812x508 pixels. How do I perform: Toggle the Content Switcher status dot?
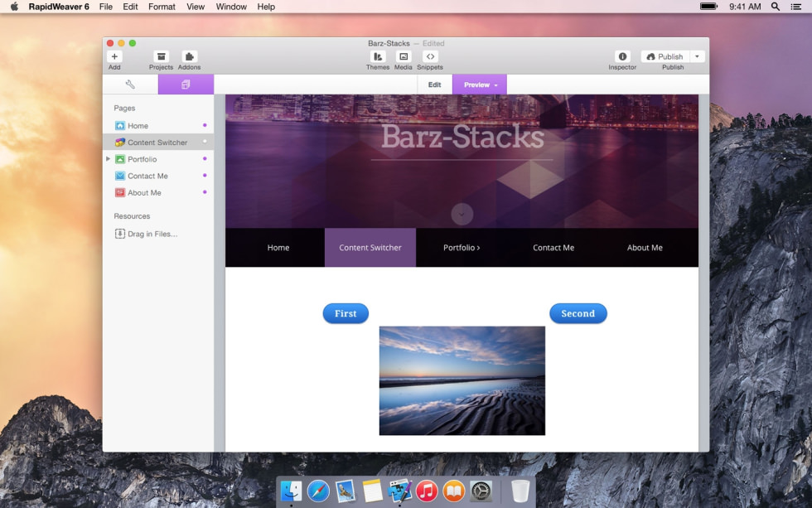pyautogui.click(x=205, y=142)
